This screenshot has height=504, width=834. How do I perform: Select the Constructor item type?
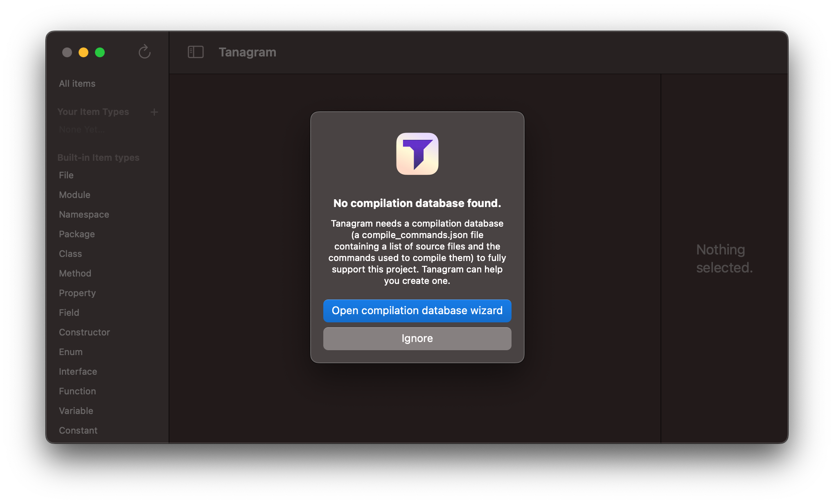click(x=84, y=332)
